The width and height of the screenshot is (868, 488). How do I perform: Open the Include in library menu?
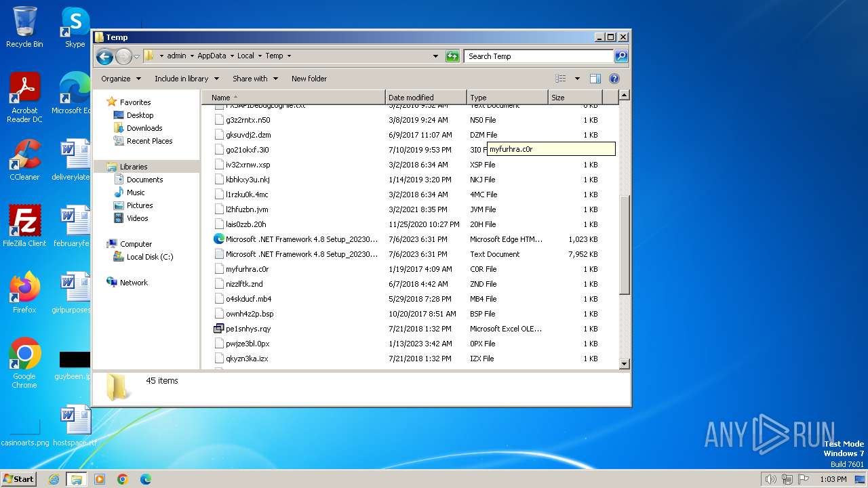click(x=186, y=79)
